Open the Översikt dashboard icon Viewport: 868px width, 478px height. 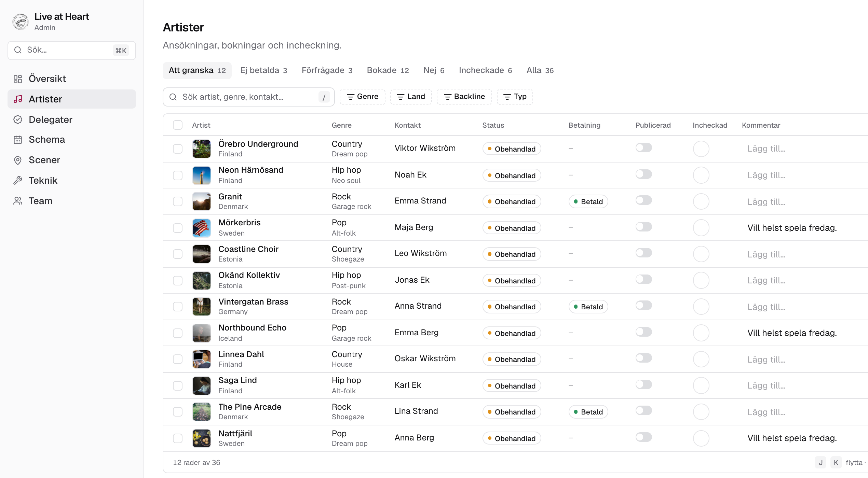click(18, 79)
